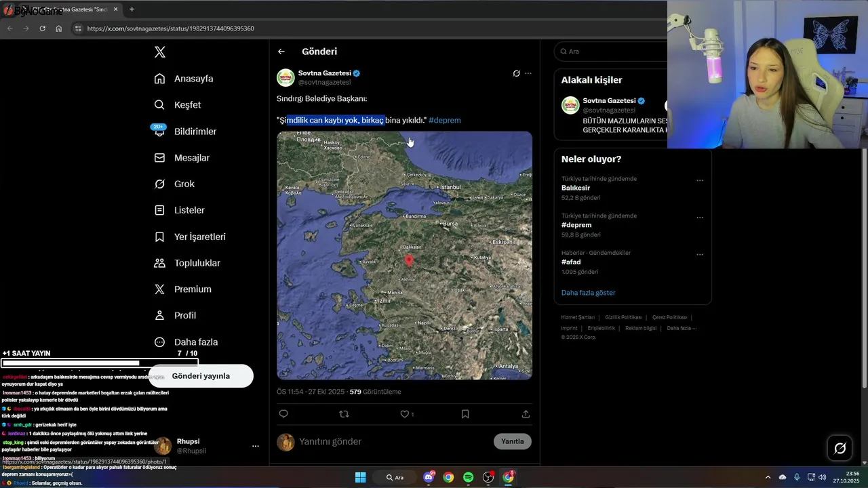The width and height of the screenshot is (868, 488).
Task: Open the Premium page
Action: pos(183,289)
